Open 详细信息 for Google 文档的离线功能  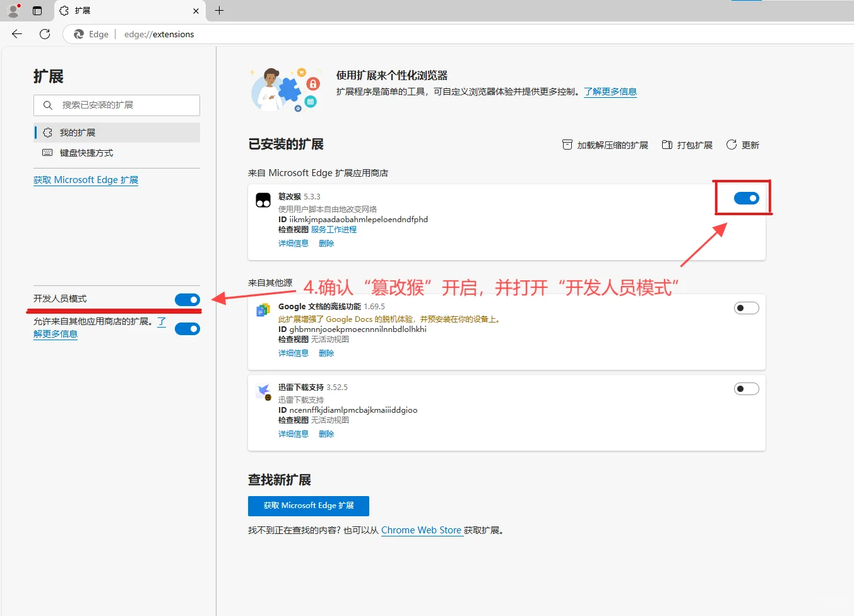294,353
